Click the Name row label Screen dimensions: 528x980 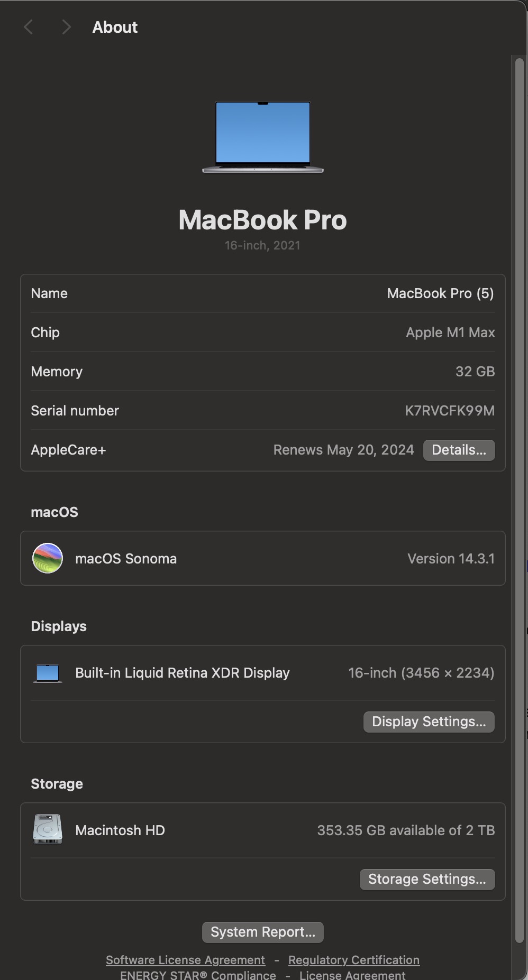49,293
